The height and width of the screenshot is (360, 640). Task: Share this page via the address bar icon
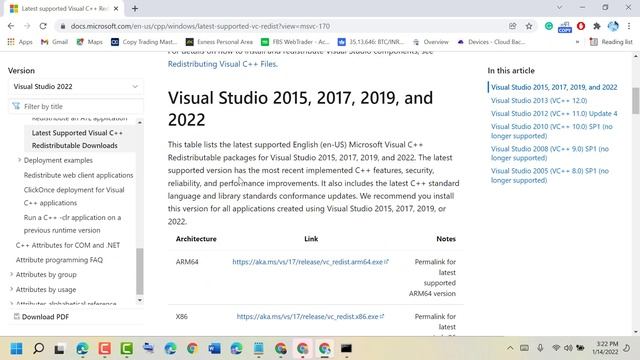pos(512,26)
